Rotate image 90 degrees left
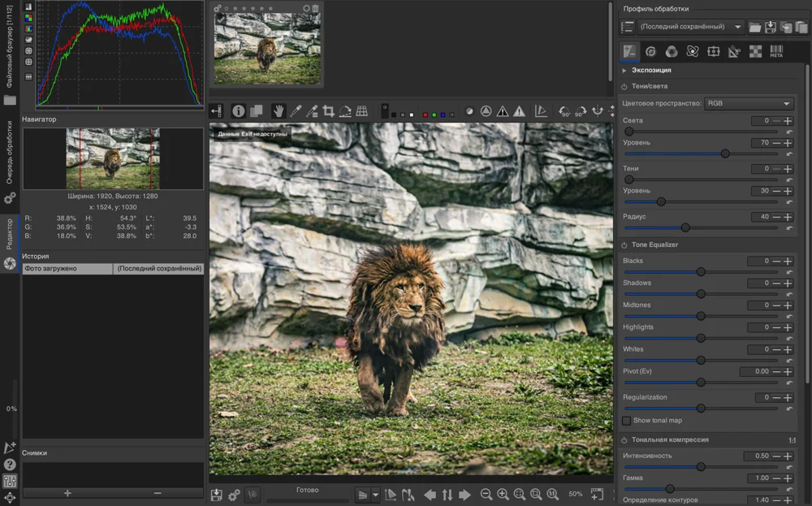The image size is (812, 506). click(564, 110)
